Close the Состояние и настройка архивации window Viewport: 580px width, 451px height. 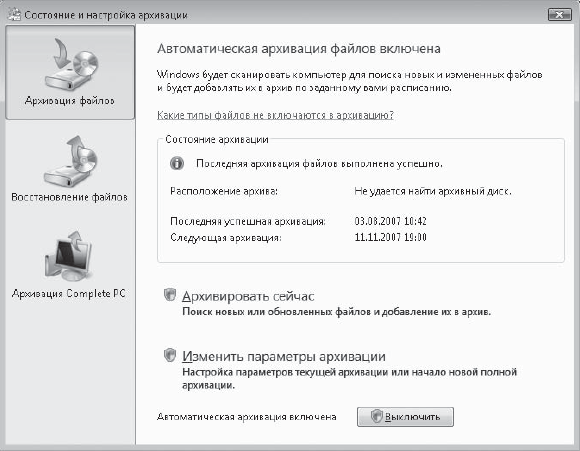[x=560, y=15]
